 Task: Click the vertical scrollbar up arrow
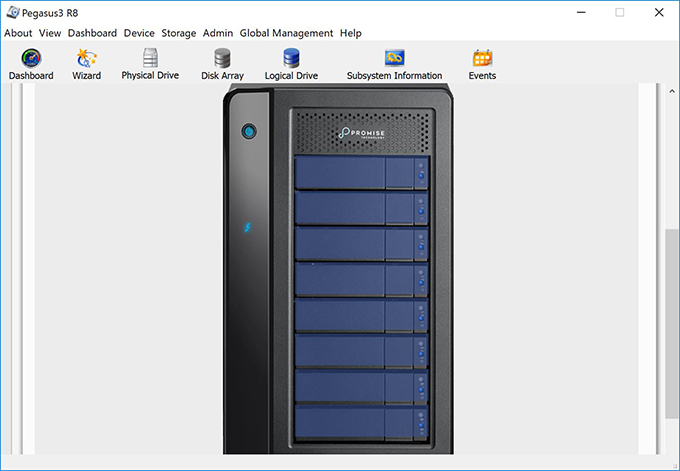672,91
